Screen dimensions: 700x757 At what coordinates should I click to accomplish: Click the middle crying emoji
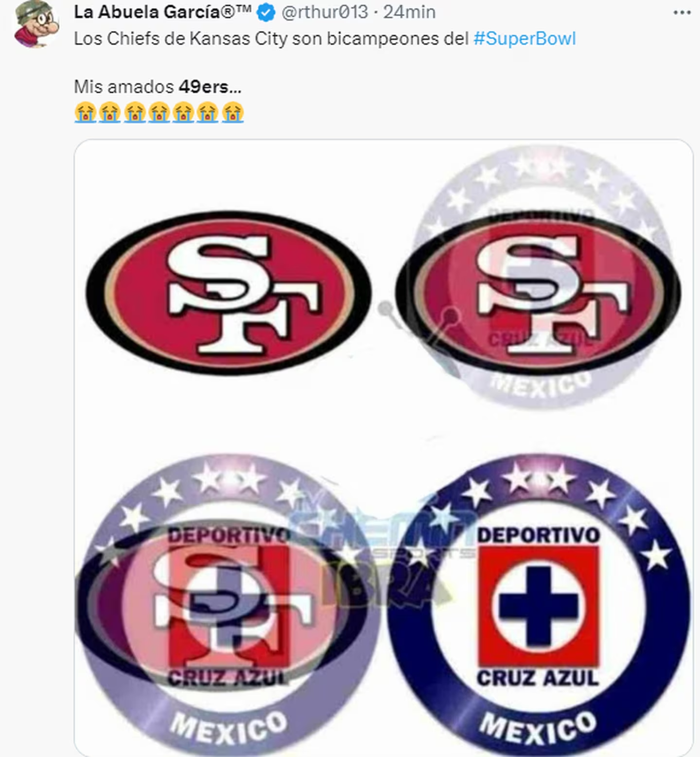(159, 112)
